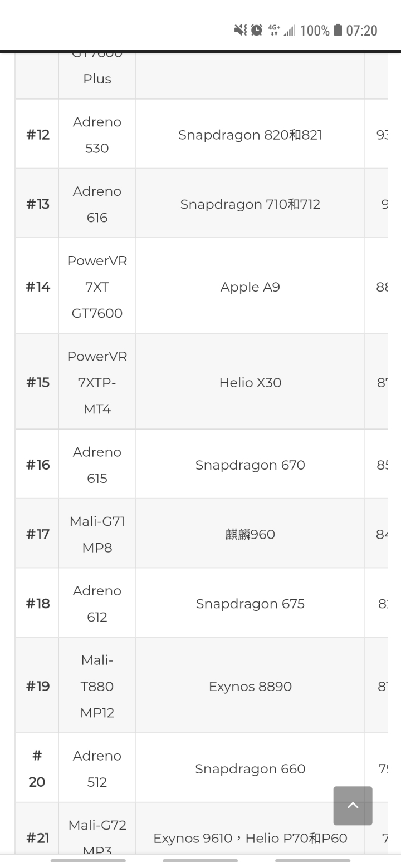The image size is (401, 868).
Task: Tap the Exynos 8890 entry
Action: pyautogui.click(x=250, y=685)
